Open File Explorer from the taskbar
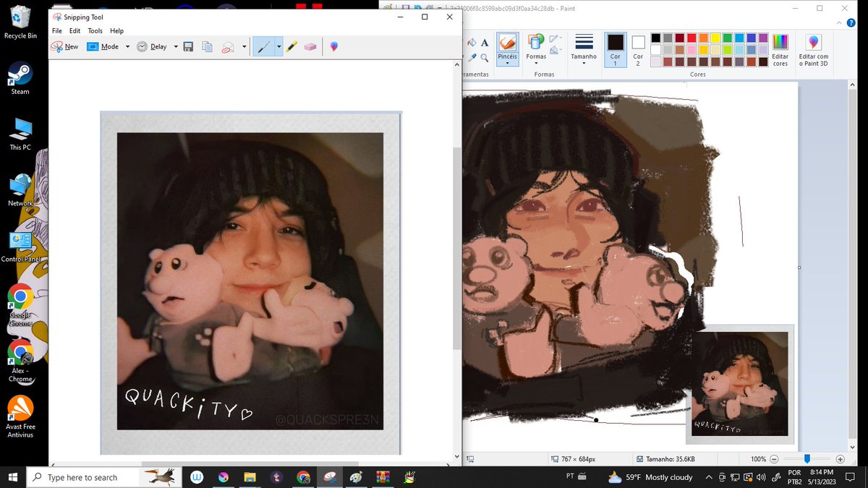 click(250, 477)
